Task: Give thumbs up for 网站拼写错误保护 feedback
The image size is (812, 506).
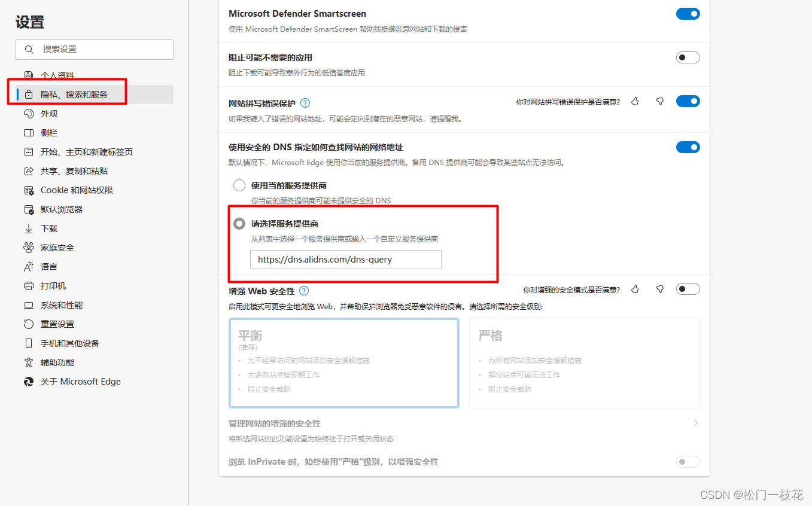Action: (635, 102)
